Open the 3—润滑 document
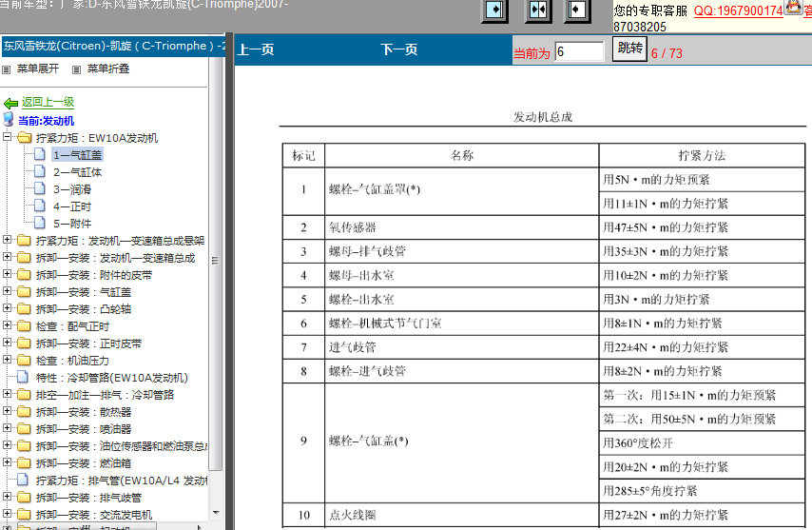This screenshot has height=530, width=812. pyautogui.click(x=72, y=189)
